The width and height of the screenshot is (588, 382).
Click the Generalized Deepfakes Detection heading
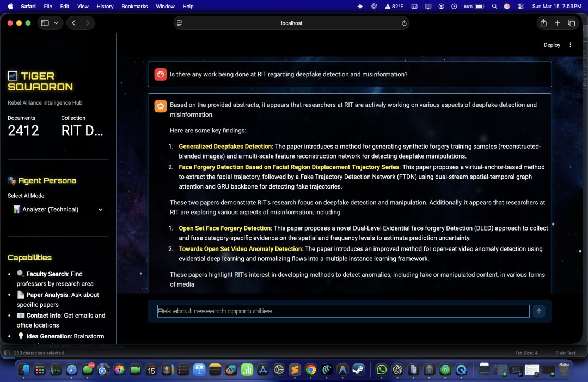click(x=225, y=147)
